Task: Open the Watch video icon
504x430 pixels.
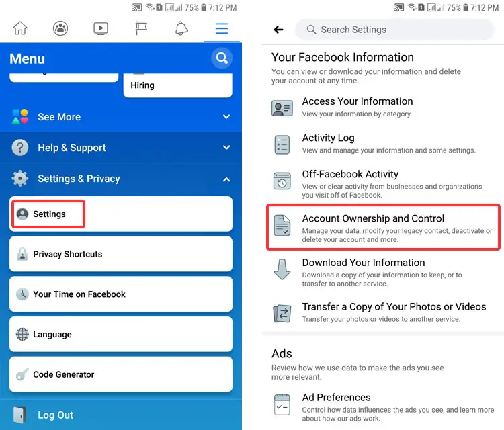Action: [x=101, y=28]
